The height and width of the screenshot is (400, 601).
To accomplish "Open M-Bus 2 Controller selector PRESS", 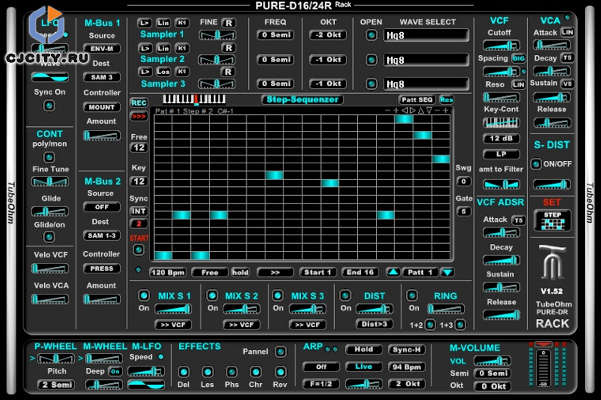I will (x=102, y=269).
